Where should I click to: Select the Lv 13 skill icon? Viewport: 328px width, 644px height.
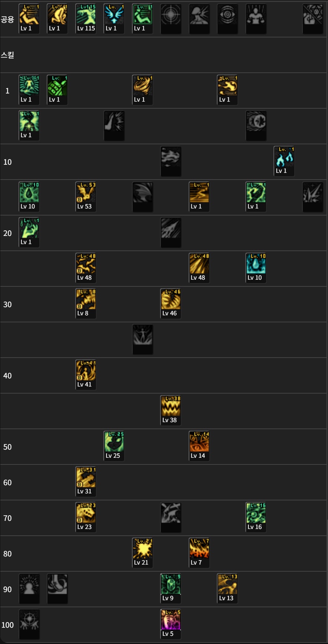(228, 588)
